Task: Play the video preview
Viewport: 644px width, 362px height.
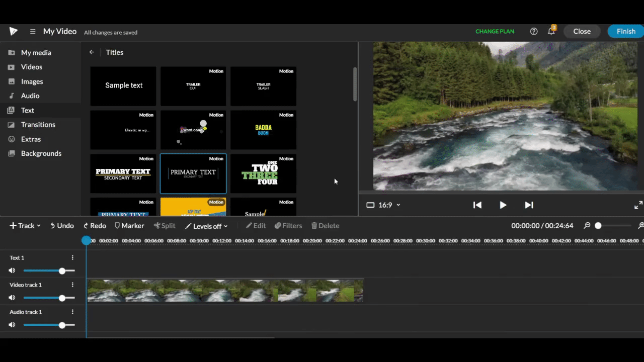Action: pos(503,205)
